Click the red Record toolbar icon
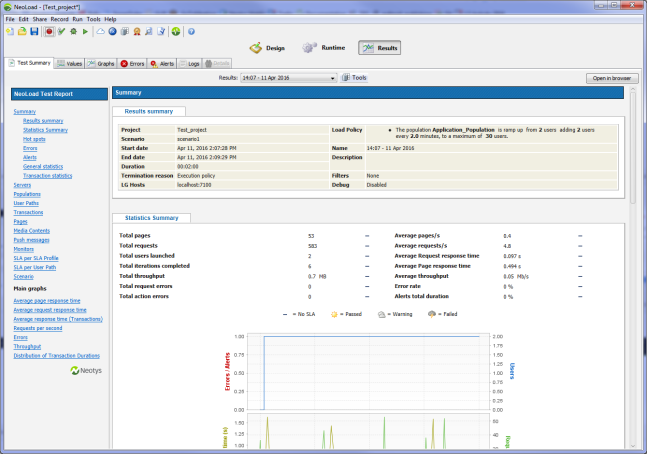 (48, 31)
